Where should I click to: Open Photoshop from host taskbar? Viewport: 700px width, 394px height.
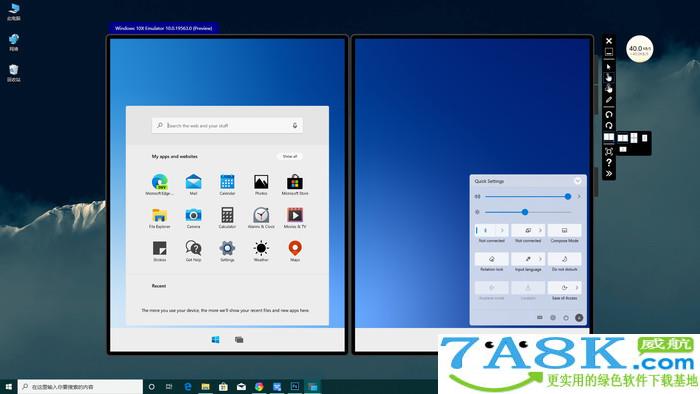point(295,387)
